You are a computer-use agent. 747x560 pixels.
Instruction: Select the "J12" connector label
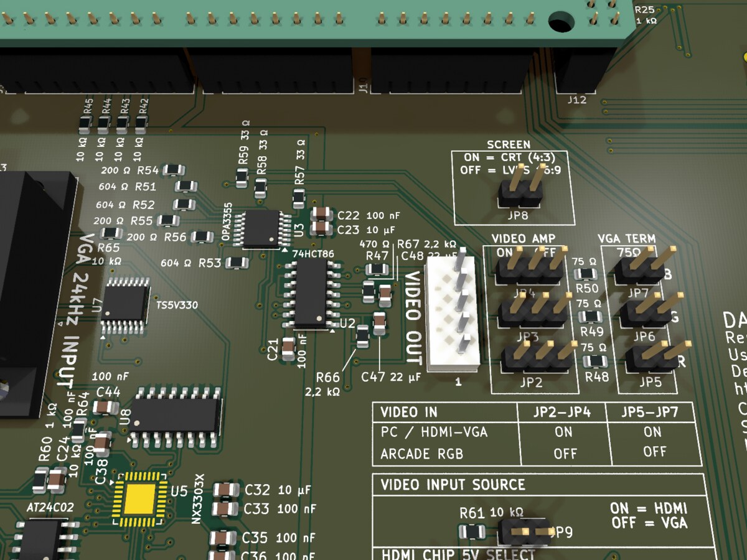tap(576, 100)
